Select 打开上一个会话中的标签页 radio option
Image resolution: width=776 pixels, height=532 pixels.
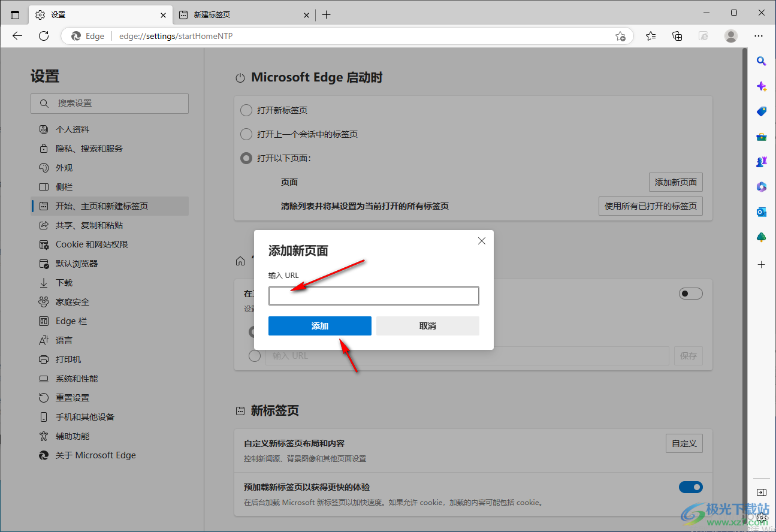[x=246, y=134]
